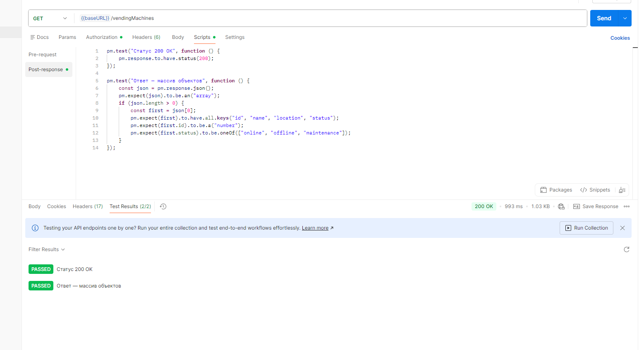Viewport: 644px width, 350px height.
Task: Expand the GET method dropdown
Action: pyautogui.click(x=50, y=18)
